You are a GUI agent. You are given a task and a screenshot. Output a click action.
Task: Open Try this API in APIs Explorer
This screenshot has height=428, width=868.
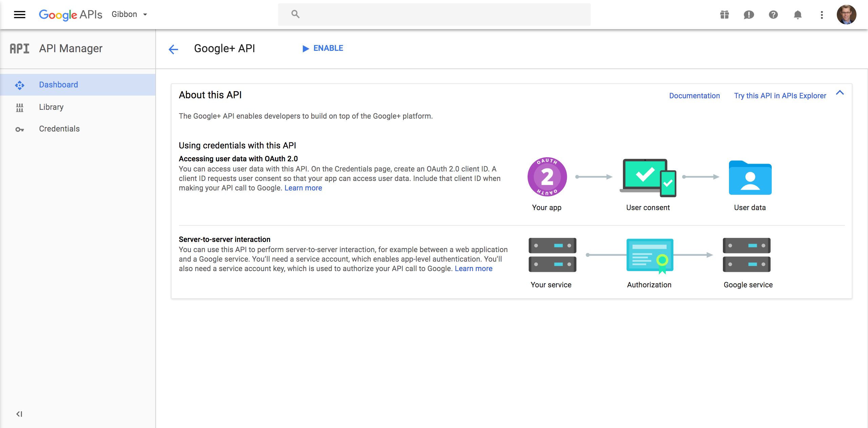(780, 96)
